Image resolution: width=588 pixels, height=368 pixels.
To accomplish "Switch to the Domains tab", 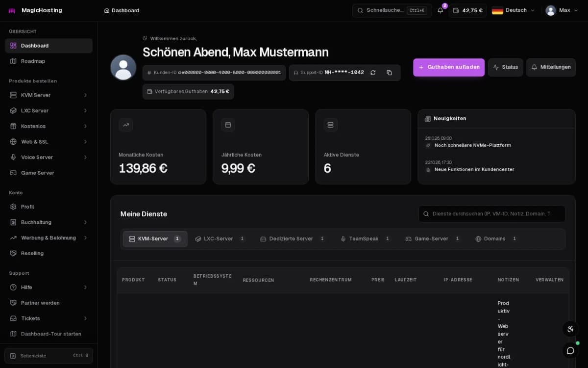I will (x=496, y=239).
